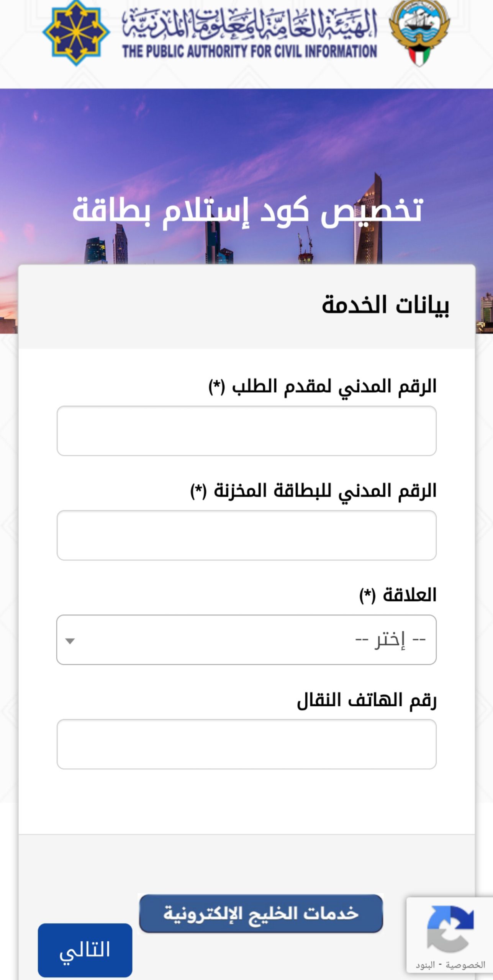Click "The Public Authority for Civil Information" text
493x980 pixels.
click(249, 51)
